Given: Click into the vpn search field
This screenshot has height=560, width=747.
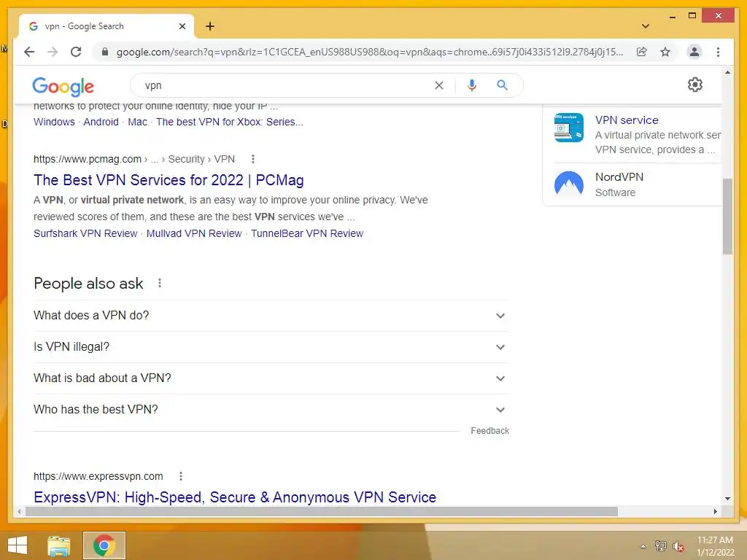Looking at the screenshot, I should tap(286, 85).
